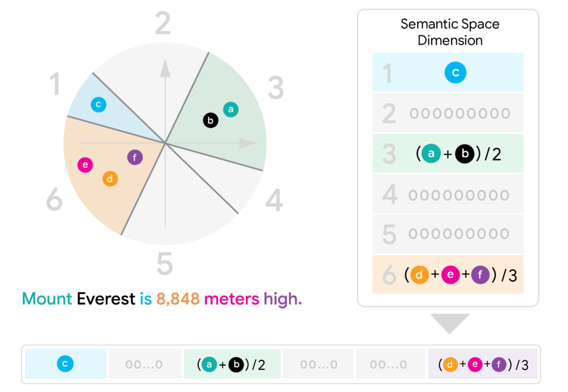Select the orange d dot in sector 6

point(110,179)
